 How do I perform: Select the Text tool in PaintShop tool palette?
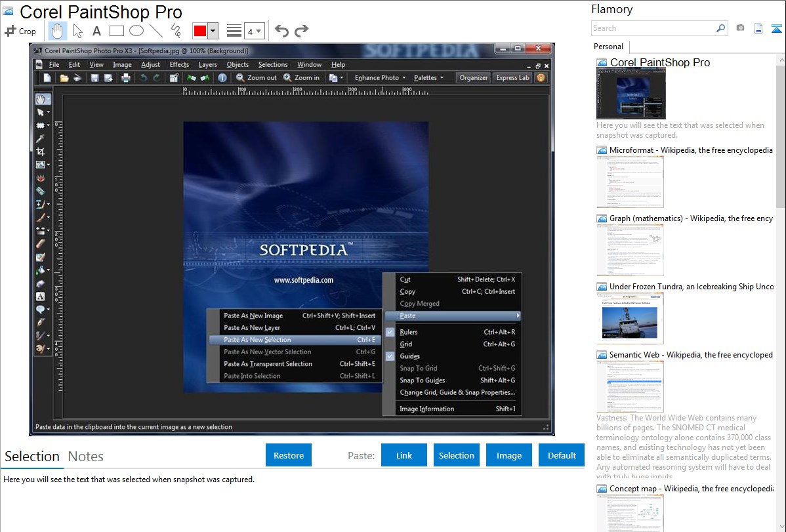41,297
